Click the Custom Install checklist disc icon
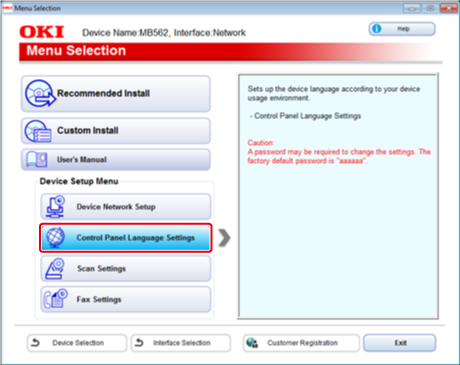The height and width of the screenshot is (365, 460). pyautogui.click(x=38, y=131)
